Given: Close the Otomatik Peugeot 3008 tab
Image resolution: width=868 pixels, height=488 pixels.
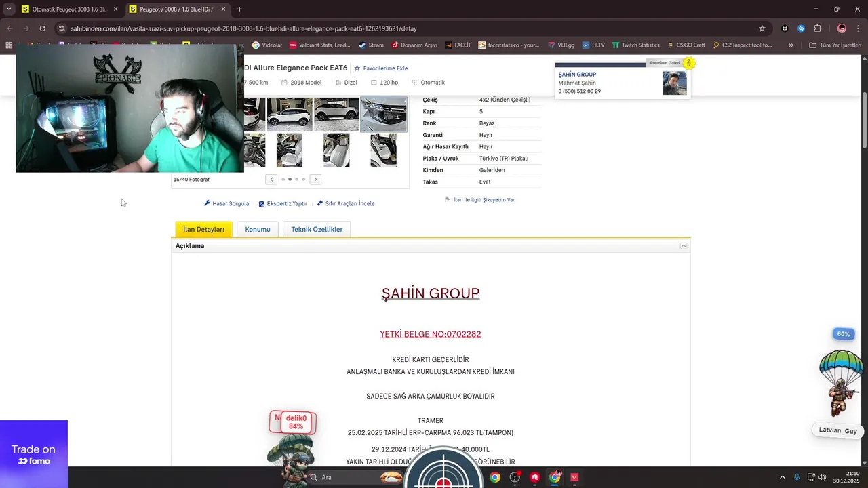Looking at the screenshot, I should 115,9.
